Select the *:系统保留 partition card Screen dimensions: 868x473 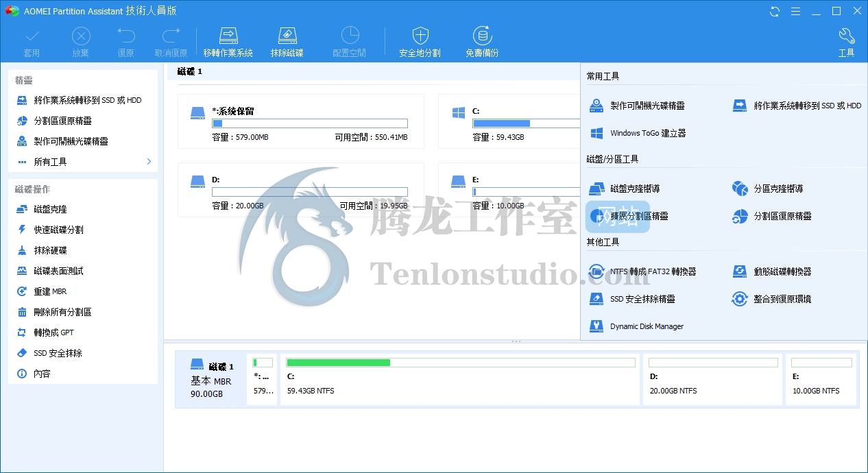[x=301, y=121]
